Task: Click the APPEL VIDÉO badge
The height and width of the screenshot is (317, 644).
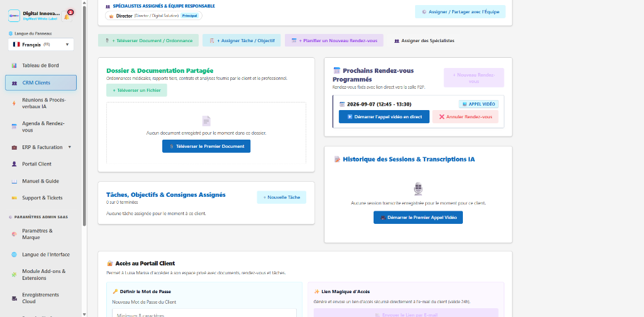Action: [479, 104]
